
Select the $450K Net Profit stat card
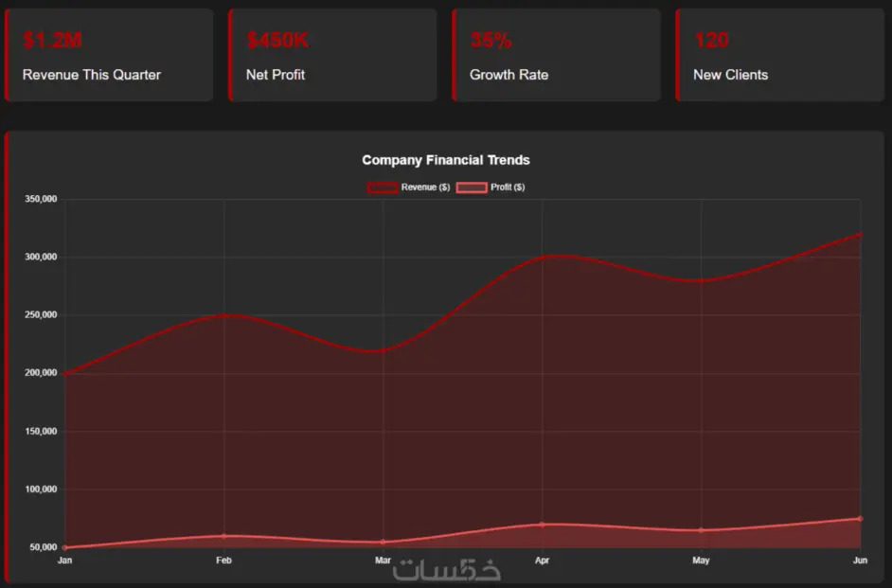[x=332, y=54]
